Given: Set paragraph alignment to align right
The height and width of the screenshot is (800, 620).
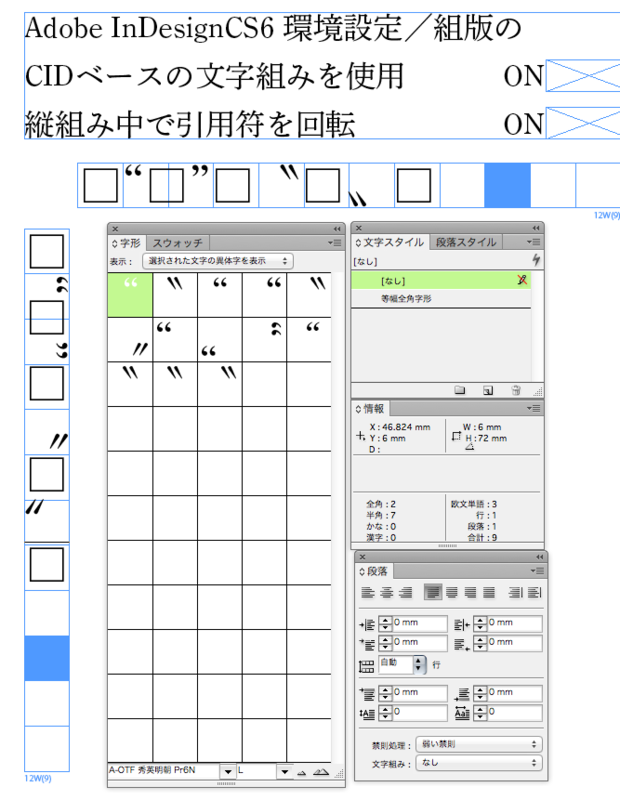Looking at the screenshot, I should point(406,592).
